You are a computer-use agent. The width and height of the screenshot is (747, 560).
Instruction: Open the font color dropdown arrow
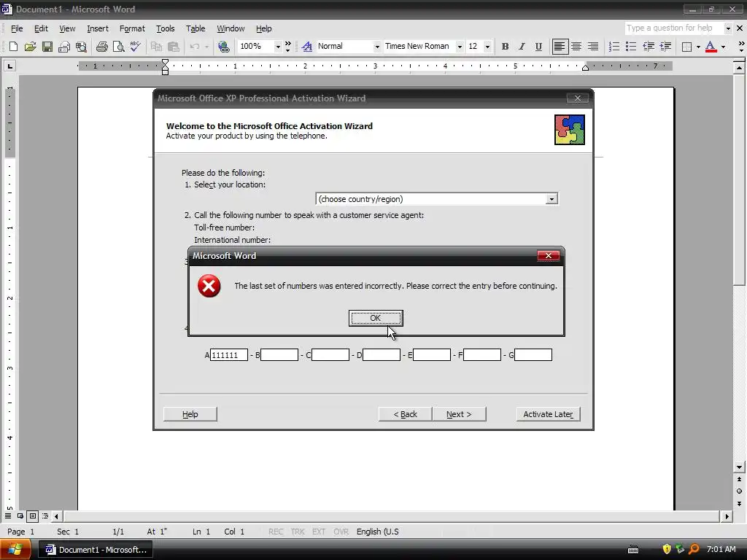(723, 46)
